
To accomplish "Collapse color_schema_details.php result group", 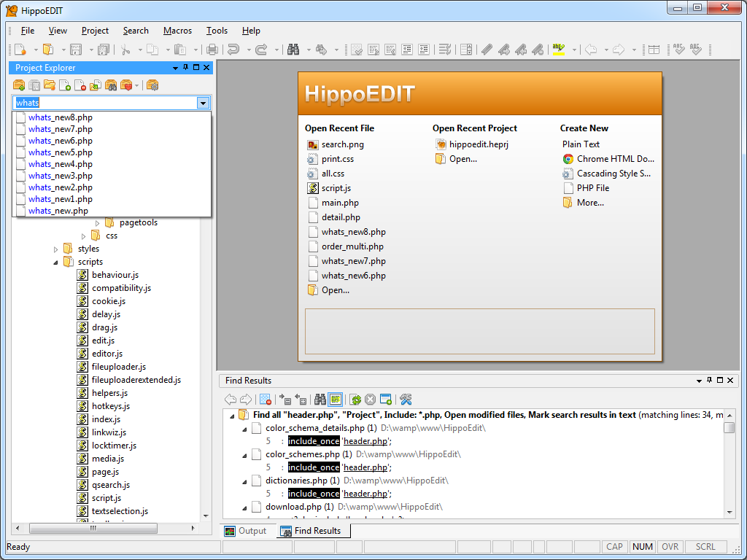I will click(x=244, y=429).
